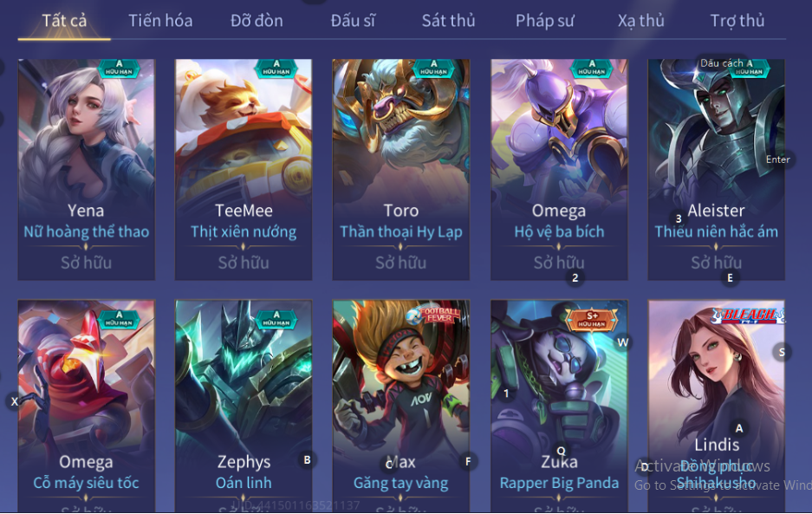Screen dimensions: 812x514
Task: Click the Football Fever badge on Max card
Action: point(434,315)
